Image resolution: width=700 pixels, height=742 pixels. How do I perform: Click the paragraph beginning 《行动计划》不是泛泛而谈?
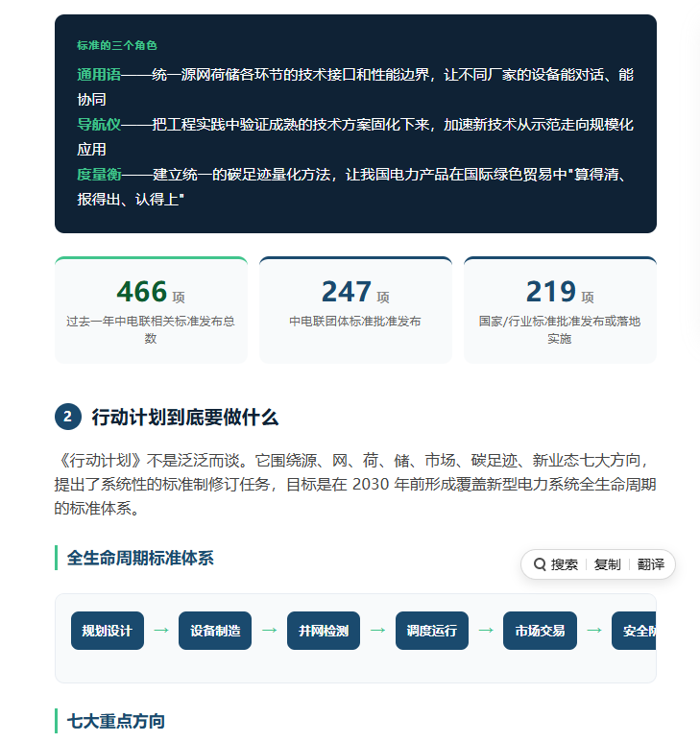(355, 484)
